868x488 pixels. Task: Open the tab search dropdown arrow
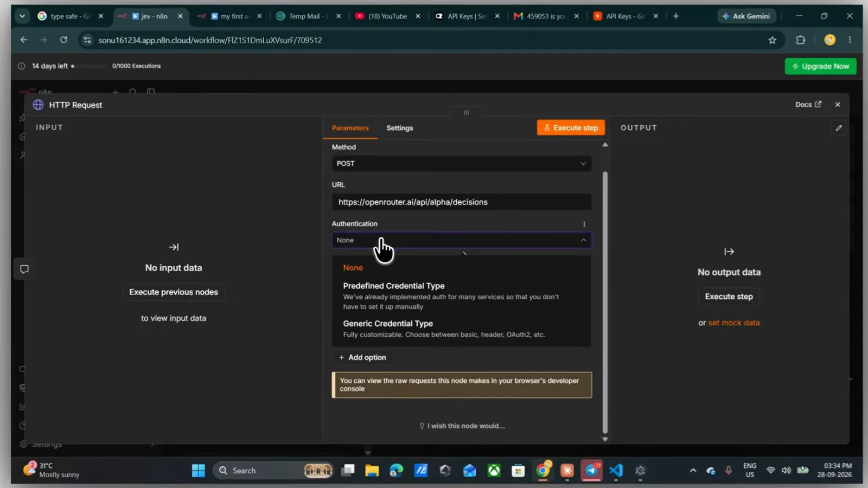(x=22, y=16)
